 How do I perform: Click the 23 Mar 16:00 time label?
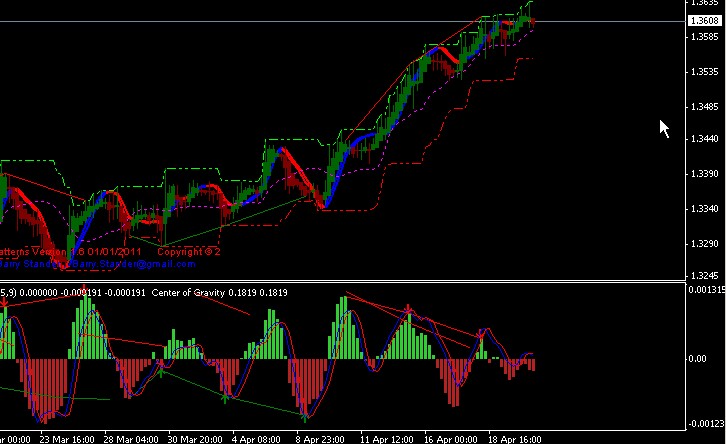click(67, 439)
